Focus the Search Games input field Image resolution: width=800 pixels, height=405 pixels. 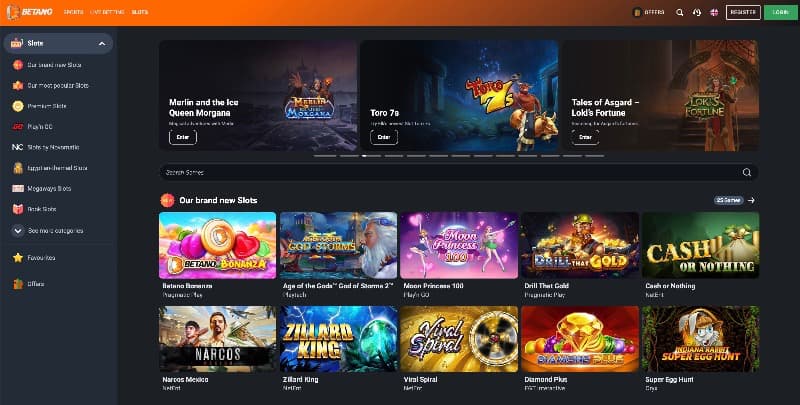[x=458, y=172]
